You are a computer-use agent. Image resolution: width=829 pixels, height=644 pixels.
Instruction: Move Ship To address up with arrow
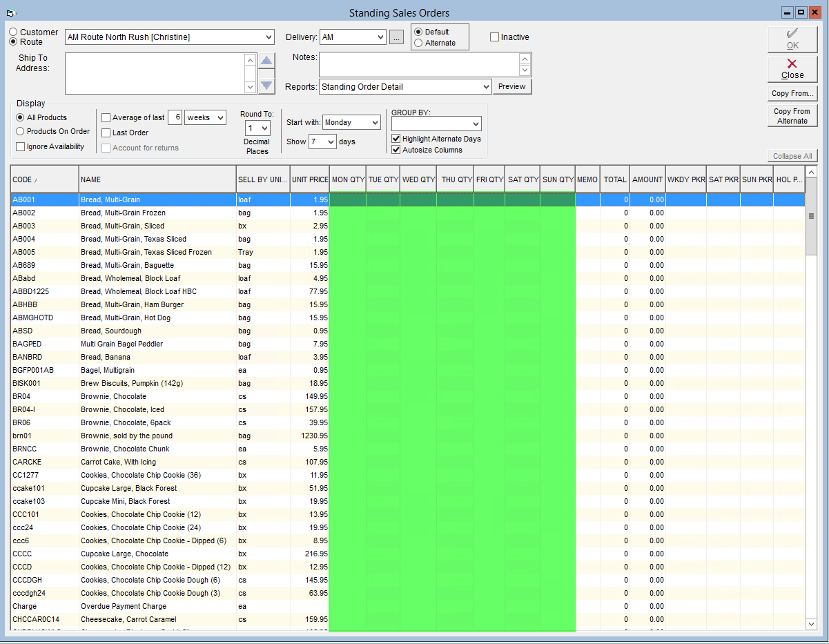pos(266,62)
